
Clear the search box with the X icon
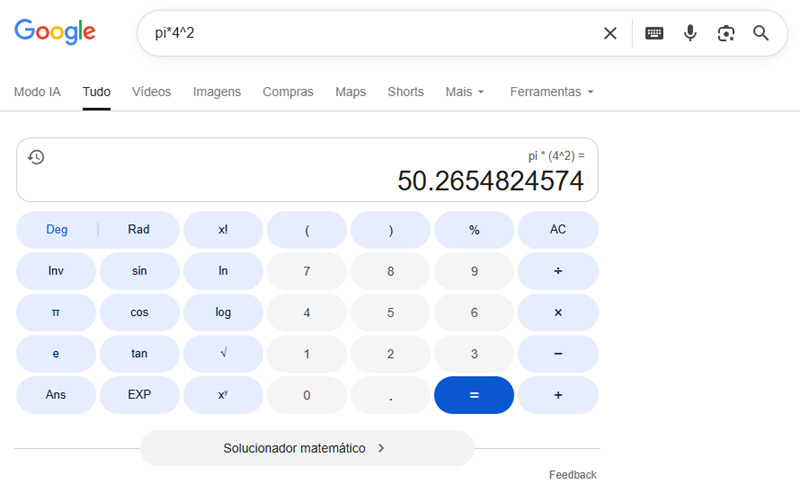[x=610, y=34]
